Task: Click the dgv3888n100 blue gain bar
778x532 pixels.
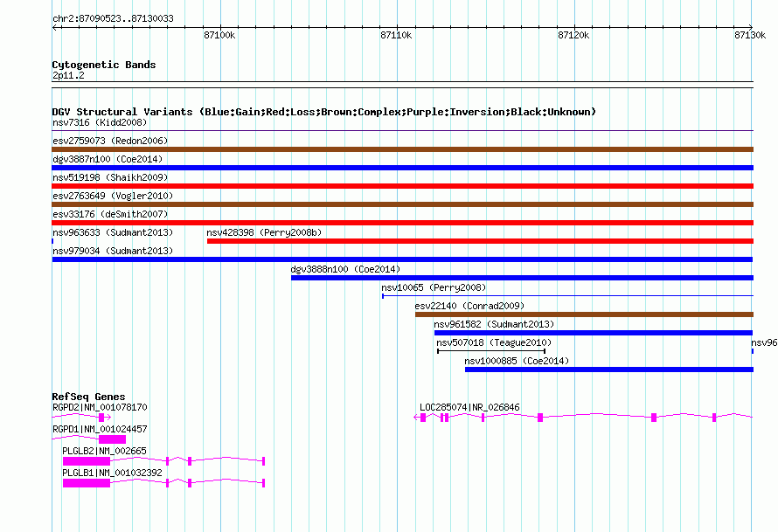Action: pos(522,278)
